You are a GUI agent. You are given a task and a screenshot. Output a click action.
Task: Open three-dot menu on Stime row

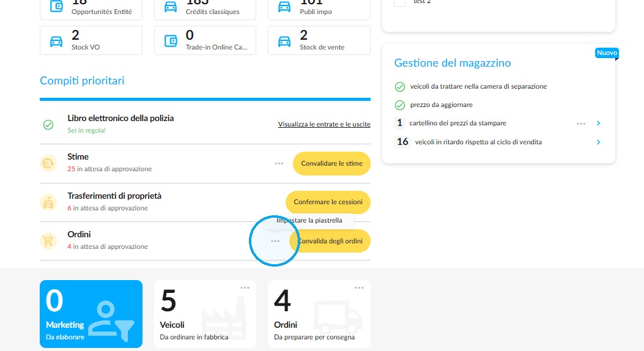coord(279,163)
